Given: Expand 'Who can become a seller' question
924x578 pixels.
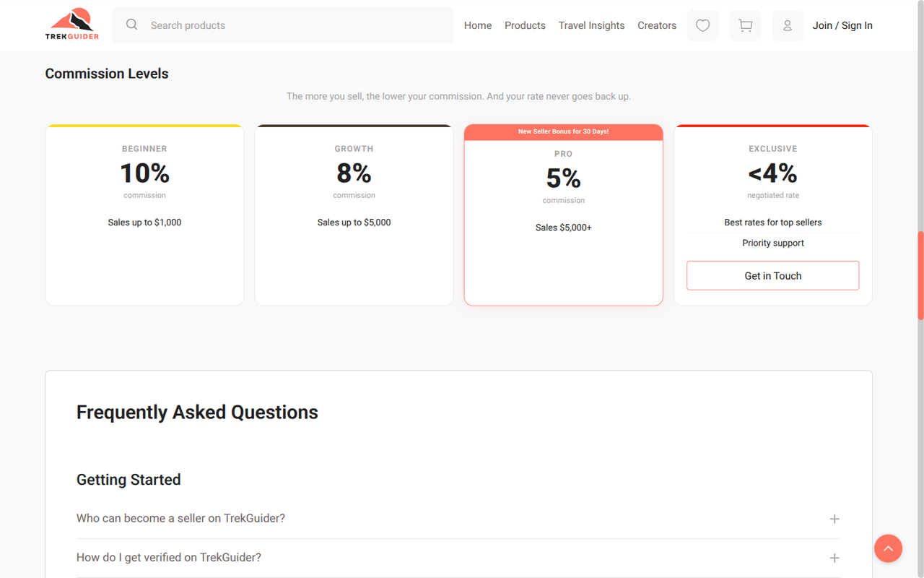Looking at the screenshot, I should click(458, 519).
